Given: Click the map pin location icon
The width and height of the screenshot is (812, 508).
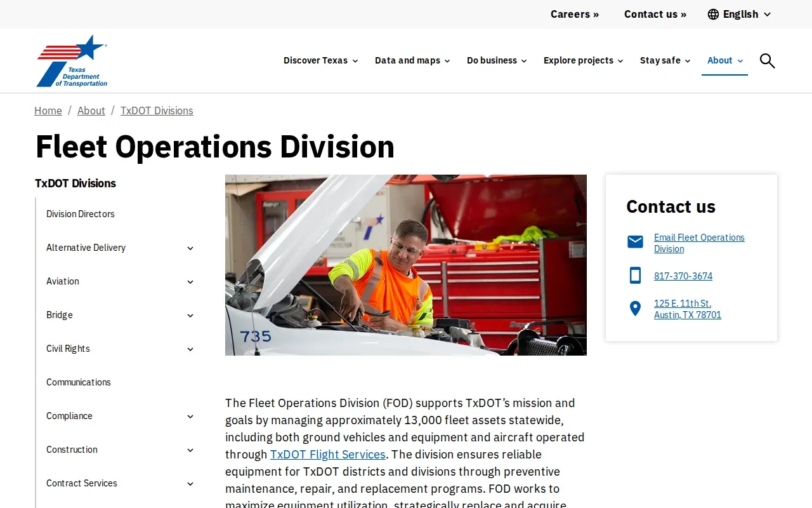Looking at the screenshot, I should (x=635, y=309).
